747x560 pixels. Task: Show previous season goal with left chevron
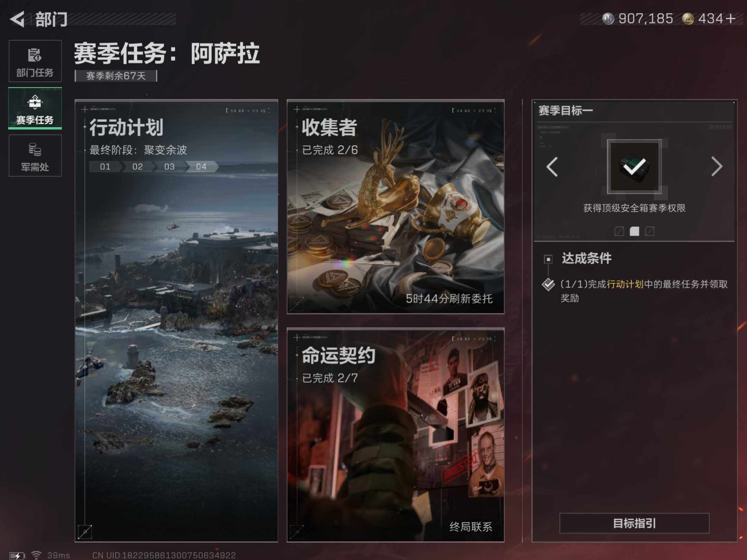(552, 167)
